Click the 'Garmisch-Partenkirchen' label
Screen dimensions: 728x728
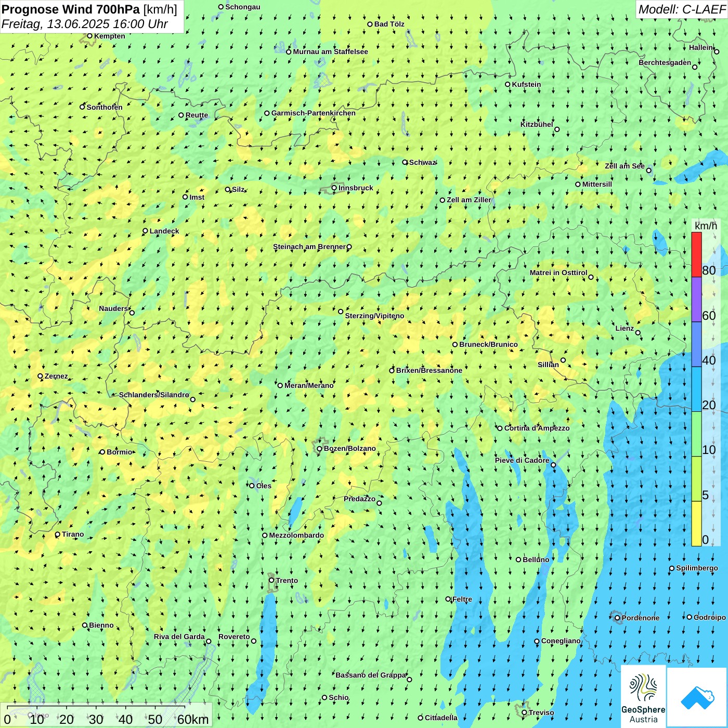[x=314, y=113]
